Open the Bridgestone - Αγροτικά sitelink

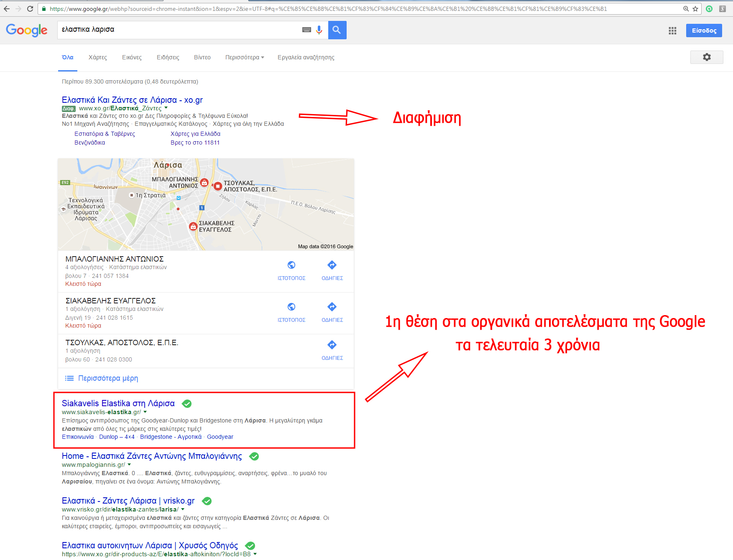point(171,437)
